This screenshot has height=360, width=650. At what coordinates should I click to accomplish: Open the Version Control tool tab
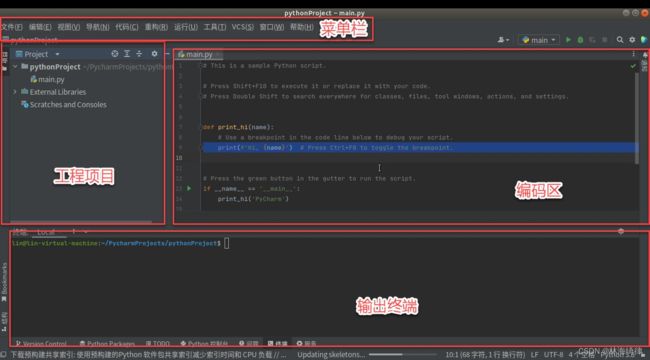coord(41,343)
